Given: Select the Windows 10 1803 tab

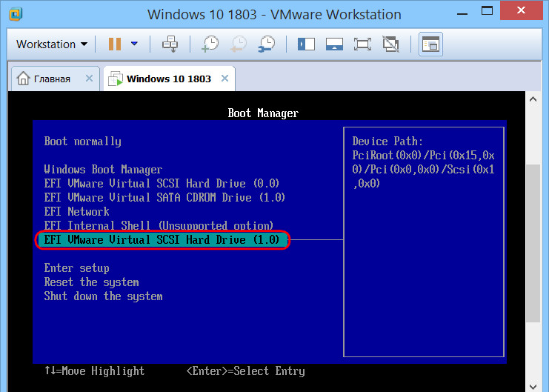Looking at the screenshot, I should pos(169,79).
